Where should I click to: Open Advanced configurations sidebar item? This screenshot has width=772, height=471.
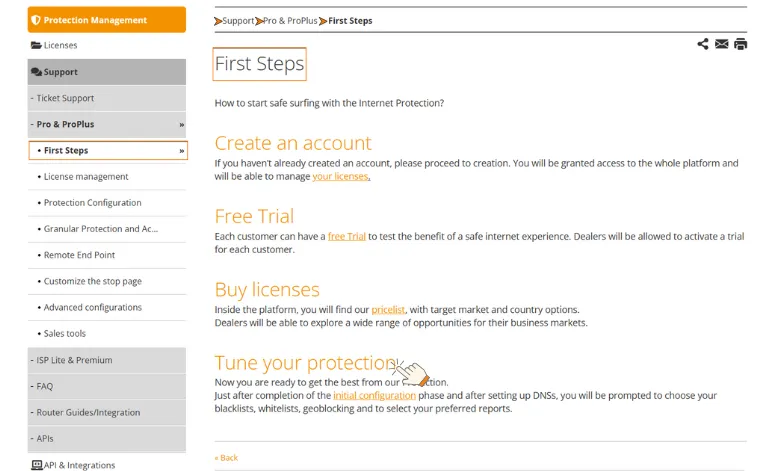tap(107, 307)
